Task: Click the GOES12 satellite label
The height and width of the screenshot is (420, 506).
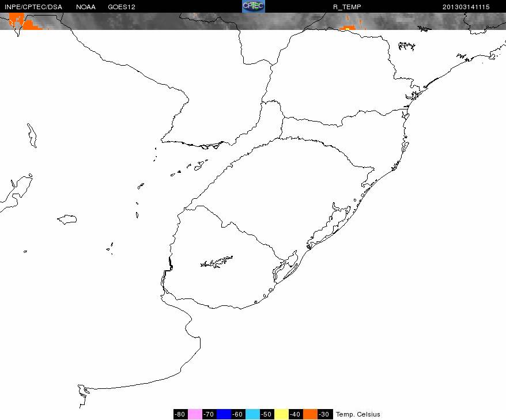Action: point(122,7)
